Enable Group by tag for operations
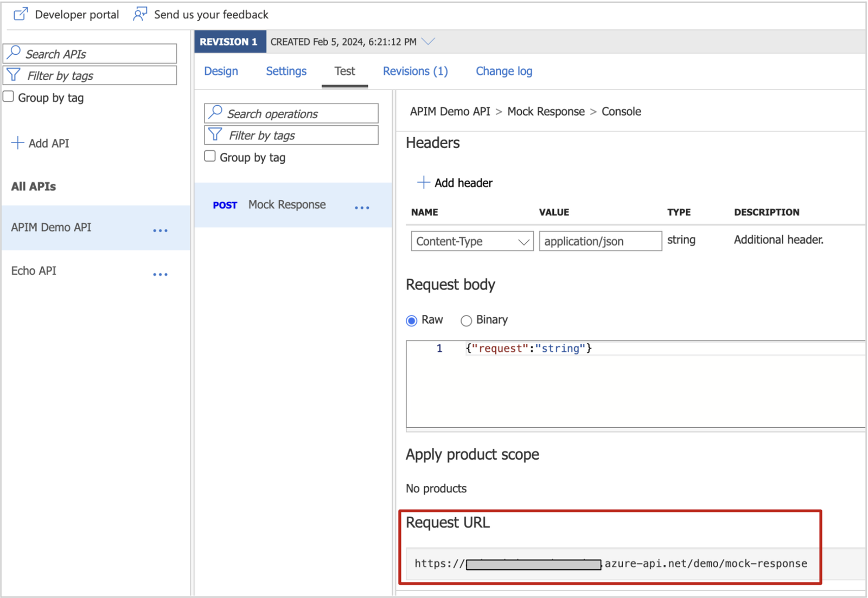The height and width of the screenshot is (598, 868). click(x=210, y=157)
